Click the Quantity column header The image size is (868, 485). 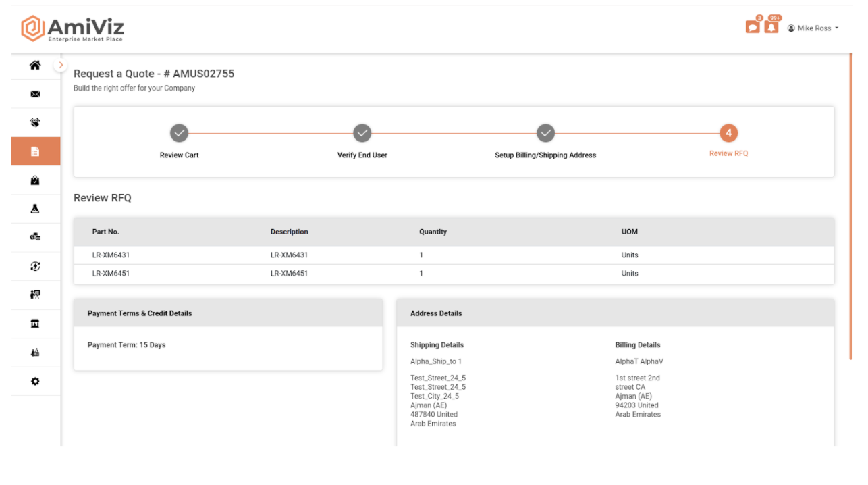(x=433, y=232)
